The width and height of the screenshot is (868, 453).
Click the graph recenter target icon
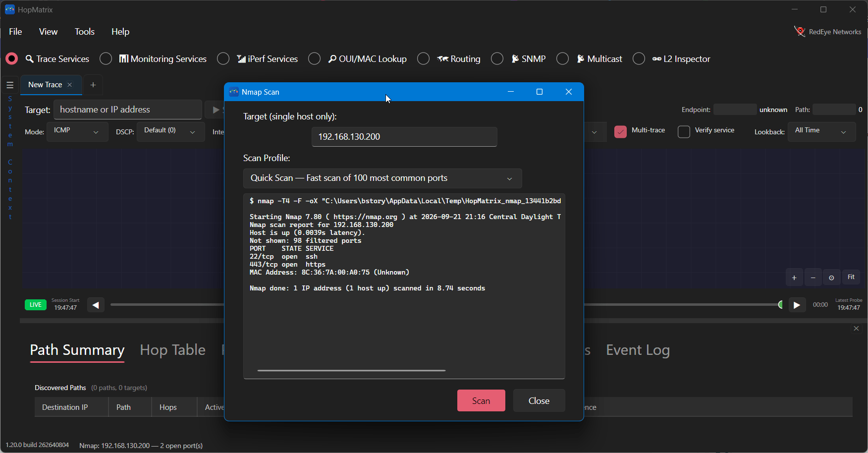point(832,278)
